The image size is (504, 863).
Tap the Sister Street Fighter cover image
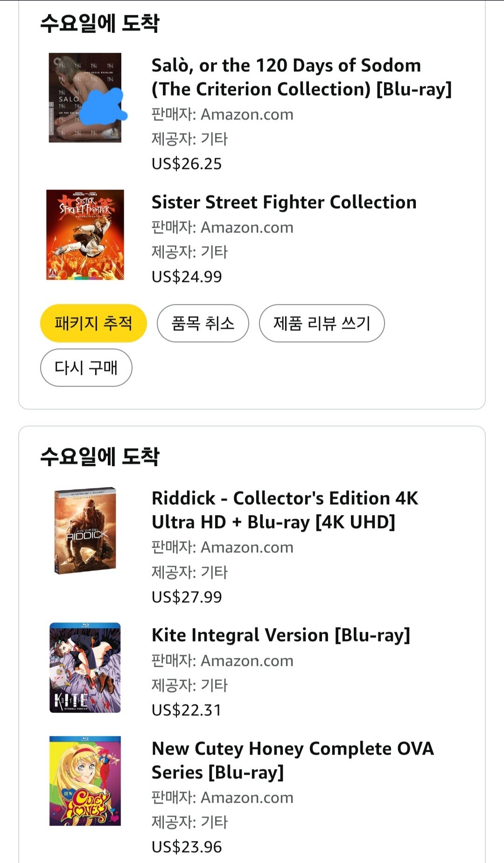(85, 234)
